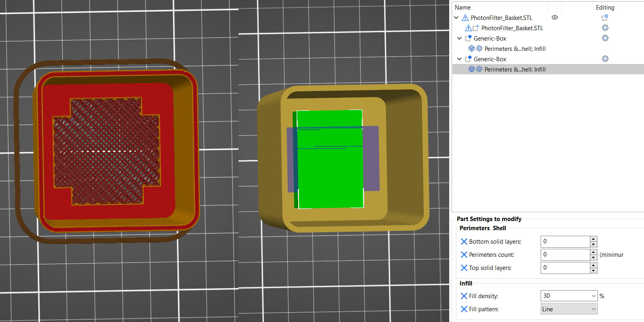Remove the Top solid layers override

[464, 268]
